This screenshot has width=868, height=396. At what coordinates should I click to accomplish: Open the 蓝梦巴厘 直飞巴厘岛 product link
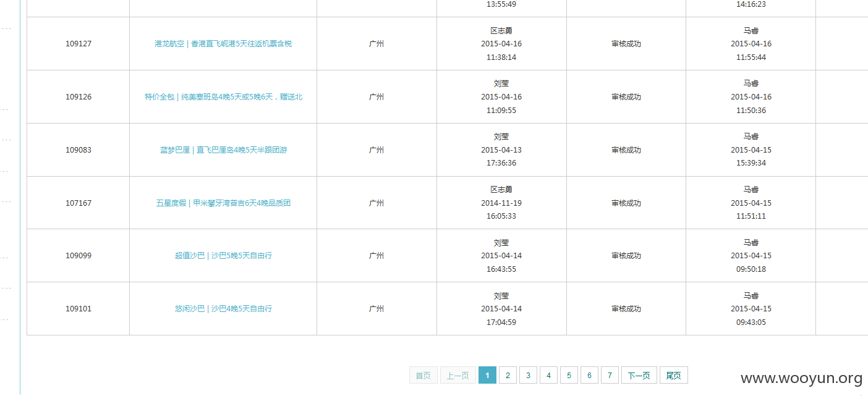pos(223,150)
